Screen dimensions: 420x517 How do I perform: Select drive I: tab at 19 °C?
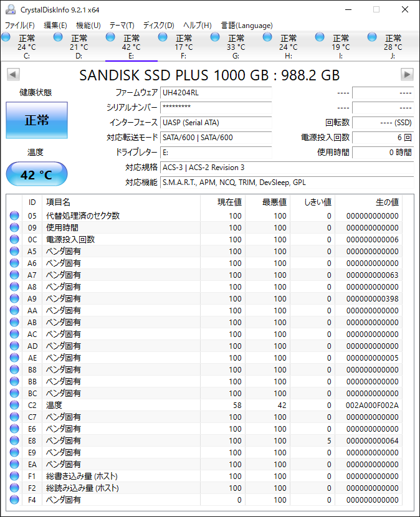[x=340, y=47]
